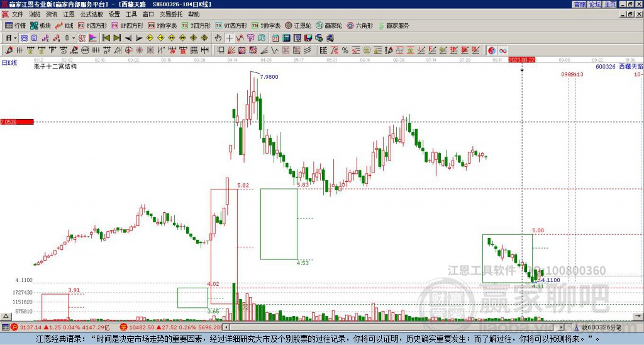Select the hand pan tool
The width and height of the screenshot is (644, 345).
tap(218, 38)
